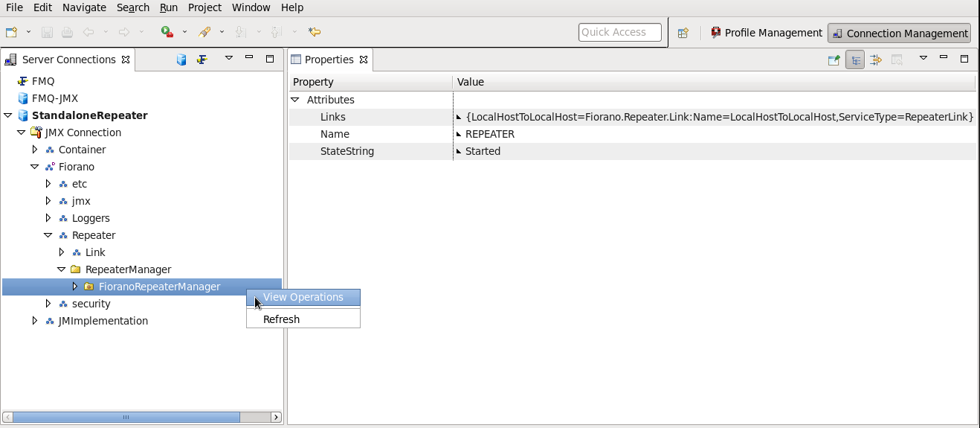Expand the Loggers node
The image size is (980, 428).
48,218
